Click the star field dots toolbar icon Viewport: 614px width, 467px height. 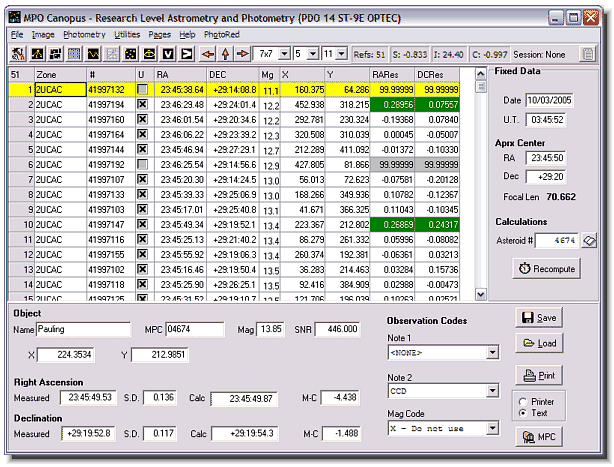click(x=130, y=54)
